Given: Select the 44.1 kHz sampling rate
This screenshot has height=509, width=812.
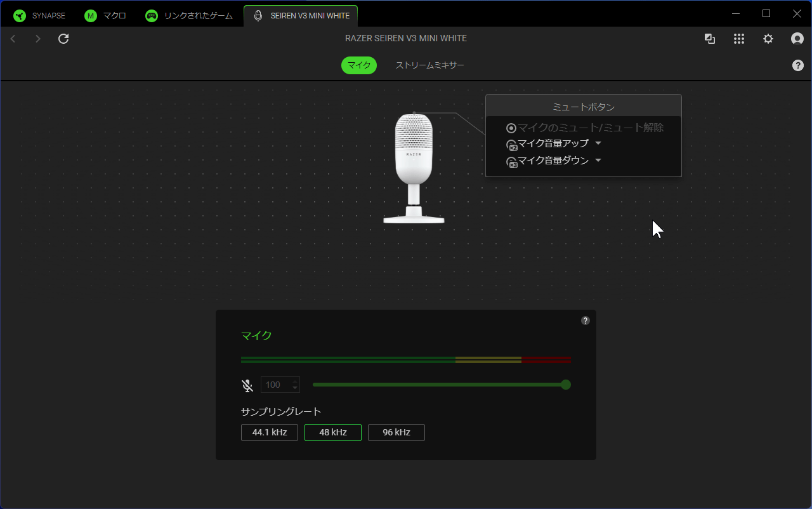Looking at the screenshot, I should tap(270, 432).
